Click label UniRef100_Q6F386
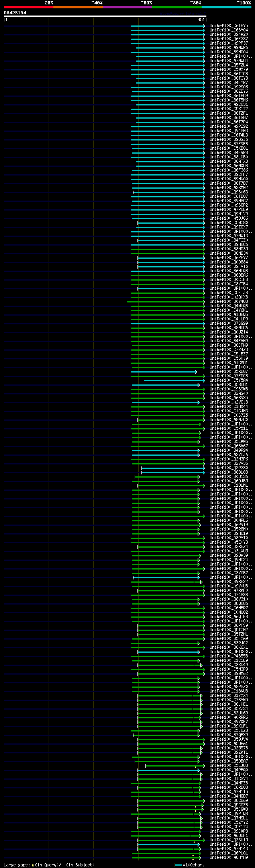 coord(229,170)
